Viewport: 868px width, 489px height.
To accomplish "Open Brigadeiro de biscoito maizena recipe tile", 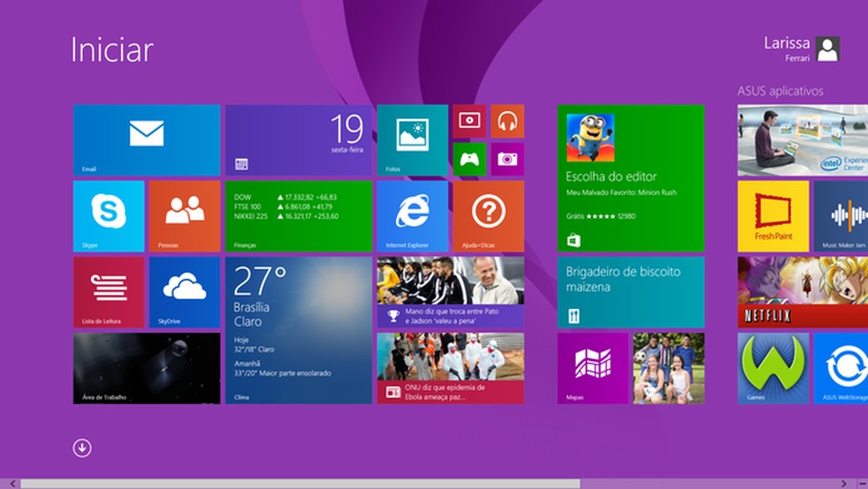I will click(x=631, y=292).
